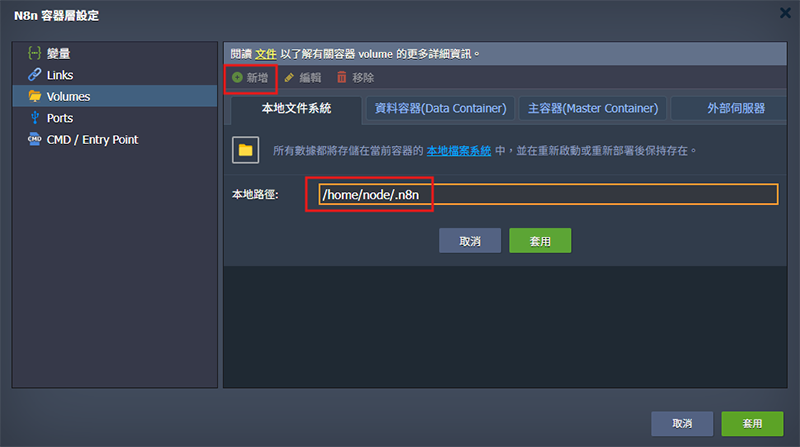The height and width of the screenshot is (447, 800).
Task: Switch to 外部伺服器 tab
Action: (x=735, y=108)
